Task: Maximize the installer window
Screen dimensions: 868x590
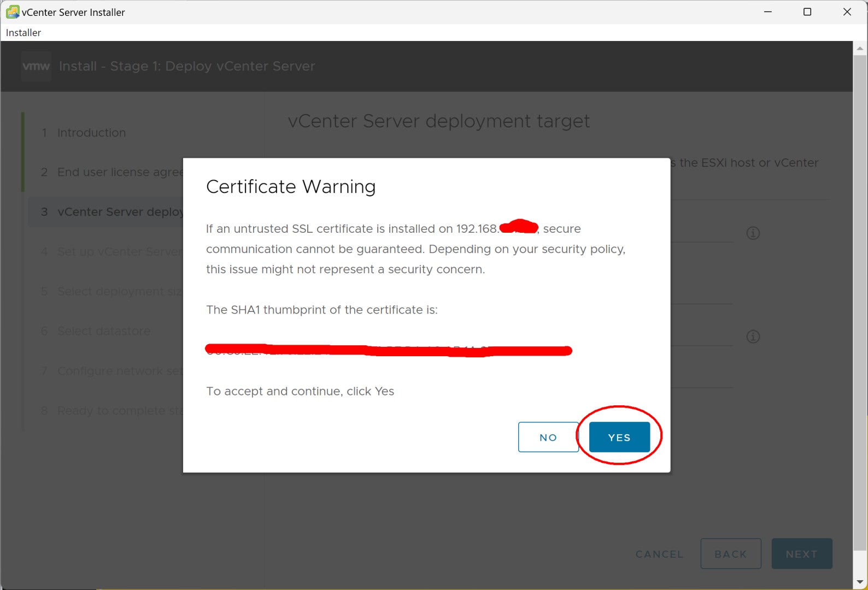Action: click(807, 11)
